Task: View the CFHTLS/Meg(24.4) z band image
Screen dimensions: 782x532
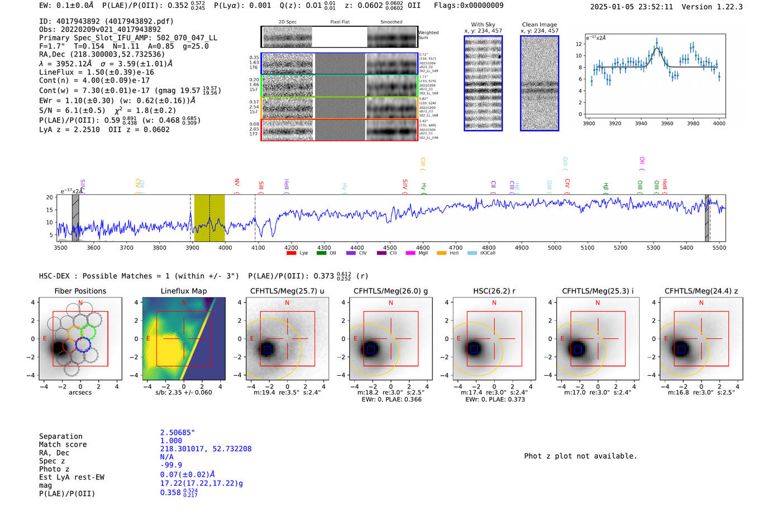Action: click(701, 338)
